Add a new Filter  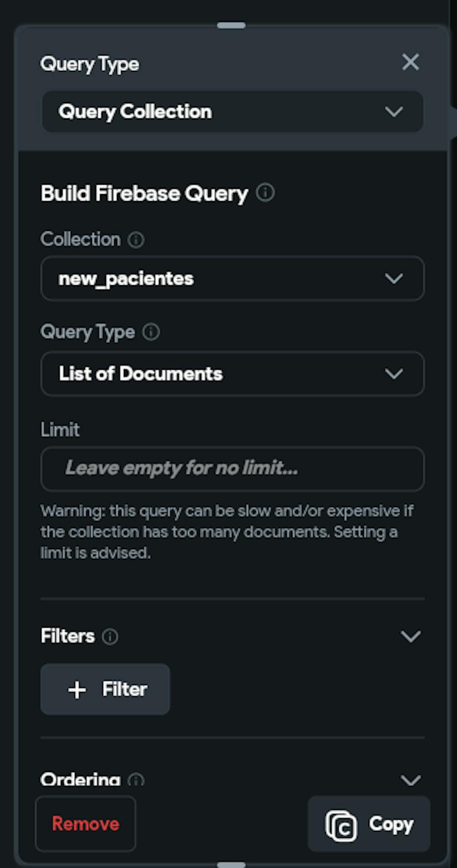(106, 689)
